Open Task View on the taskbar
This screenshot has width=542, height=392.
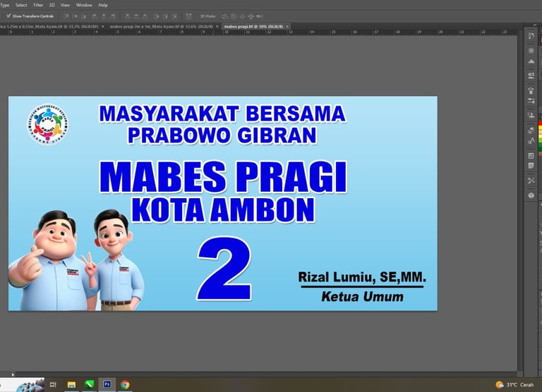click(53, 384)
